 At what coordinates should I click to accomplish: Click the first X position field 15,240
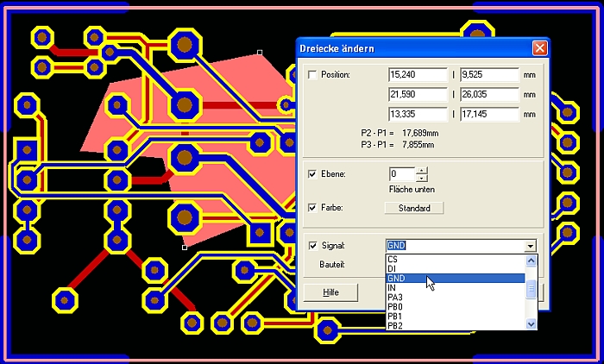418,76
